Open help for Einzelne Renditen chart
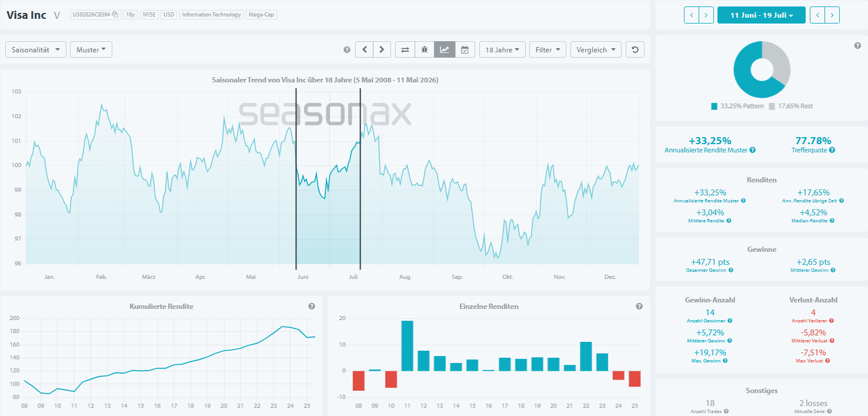This screenshot has width=868, height=416. pos(639,307)
